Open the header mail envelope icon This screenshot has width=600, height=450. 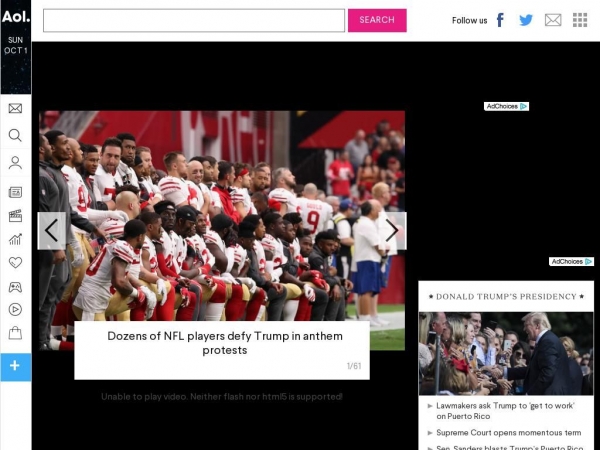tap(553, 20)
